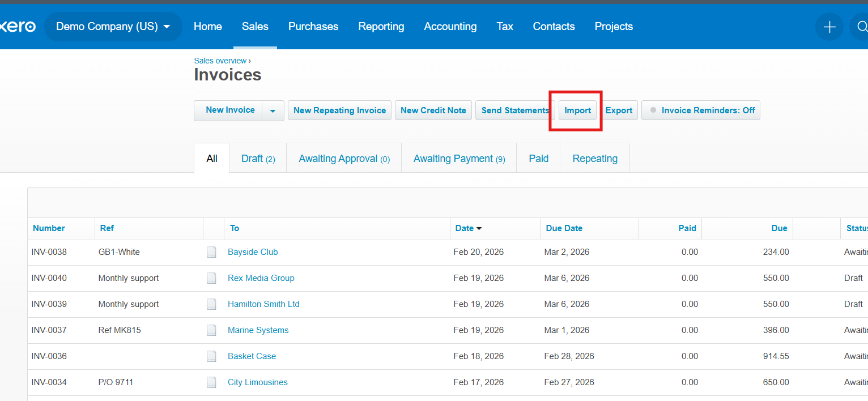Click the 914.55 due amount

tap(776, 356)
